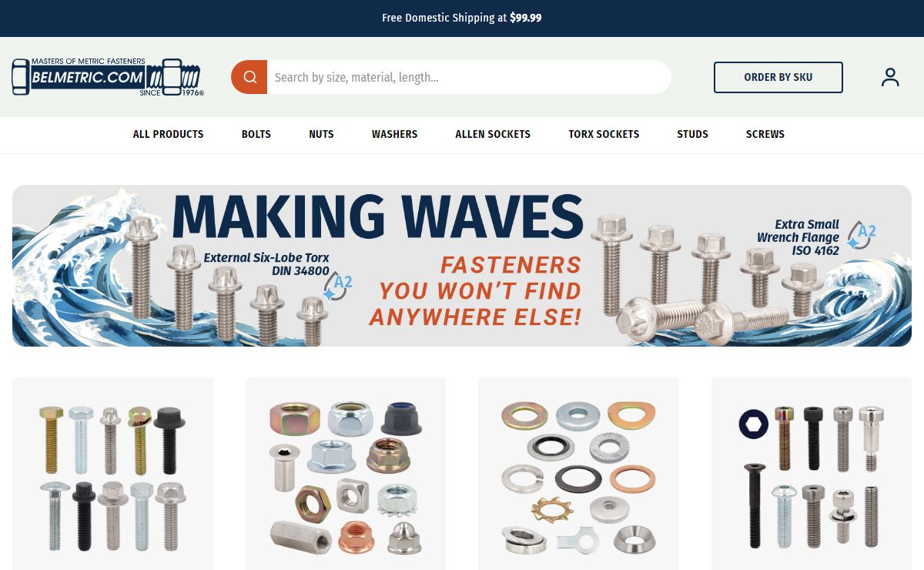
Task: Click the orange search magnifier icon
Action: [x=249, y=77]
